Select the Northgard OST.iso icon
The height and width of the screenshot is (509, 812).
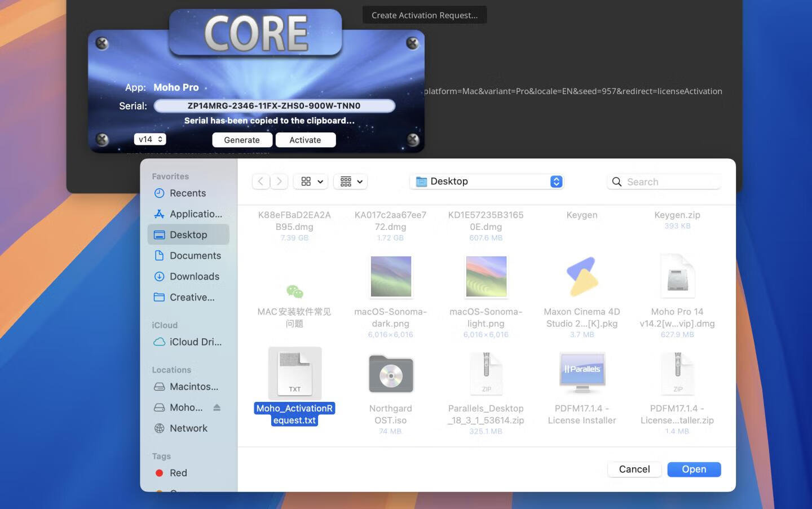(x=391, y=374)
